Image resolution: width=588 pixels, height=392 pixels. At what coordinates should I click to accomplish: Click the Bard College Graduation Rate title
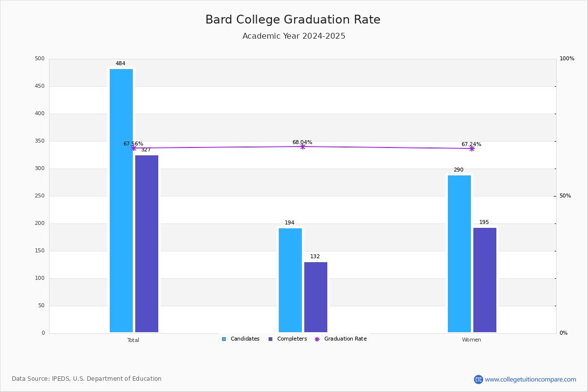click(293, 20)
